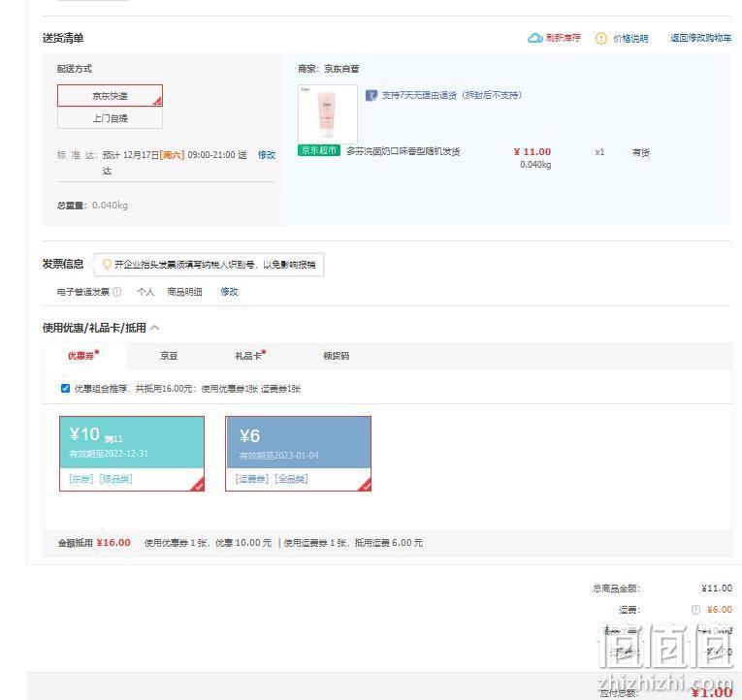Select 上门自提 delivery method
This screenshot has width=742, height=700.
[x=110, y=117]
